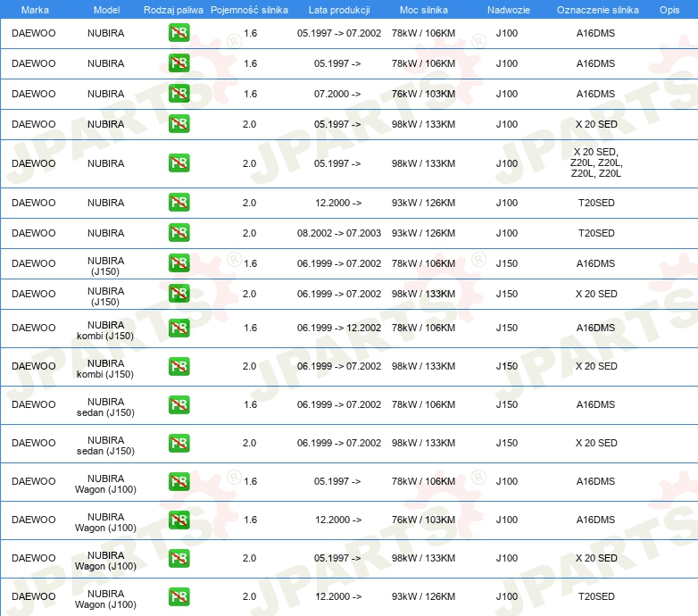Click fuel icon in NUBIRA kombi 1.6 row
This screenshot has height=616, width=698.
[x=179, y=328]
